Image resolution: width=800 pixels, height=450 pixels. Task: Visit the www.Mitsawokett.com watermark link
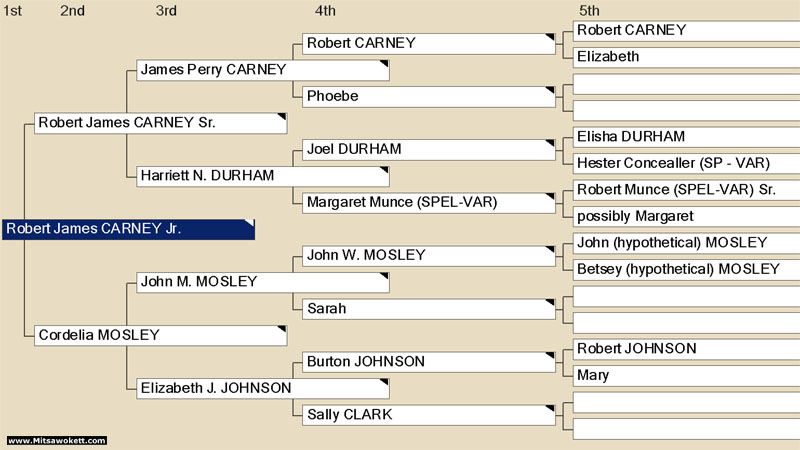click(x=57, y=440)
